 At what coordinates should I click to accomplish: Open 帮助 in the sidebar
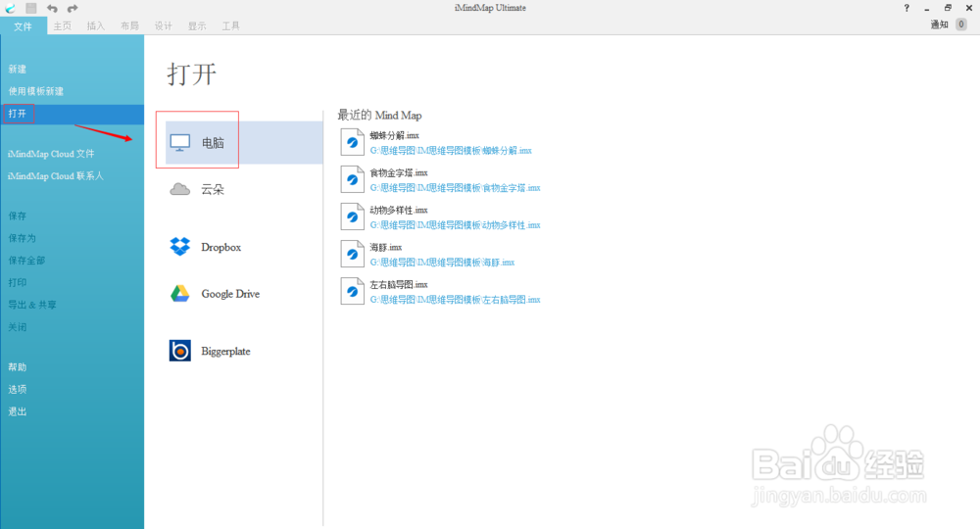point(18,367)
